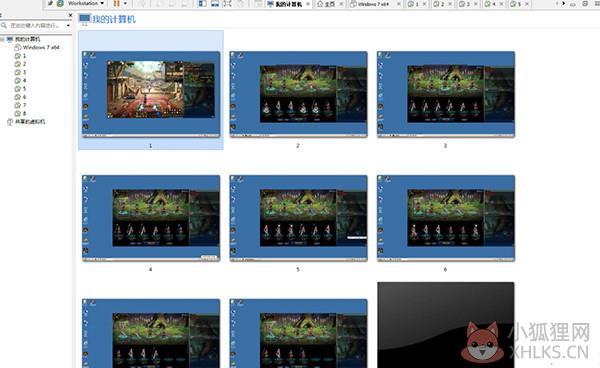Close the tab labeled 3
The width and height of the screenshot is (600, 368).
[476, 4]
